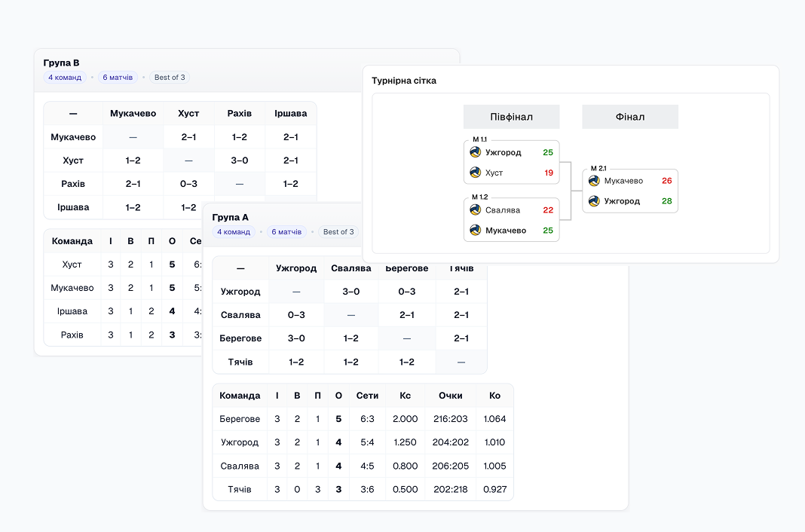
Task: Click Мукачево team logo in final M 2.1
Action: pos(594,181)
